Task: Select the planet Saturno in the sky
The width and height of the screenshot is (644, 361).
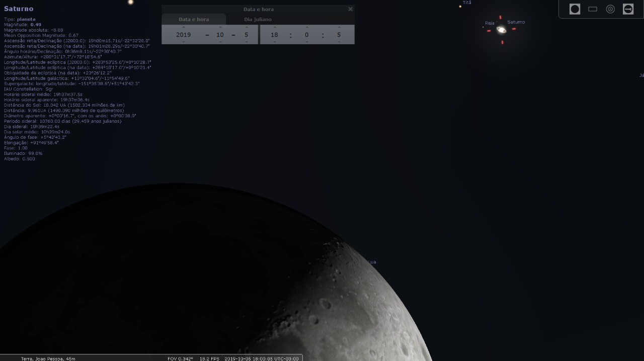Action: [501, 30]
